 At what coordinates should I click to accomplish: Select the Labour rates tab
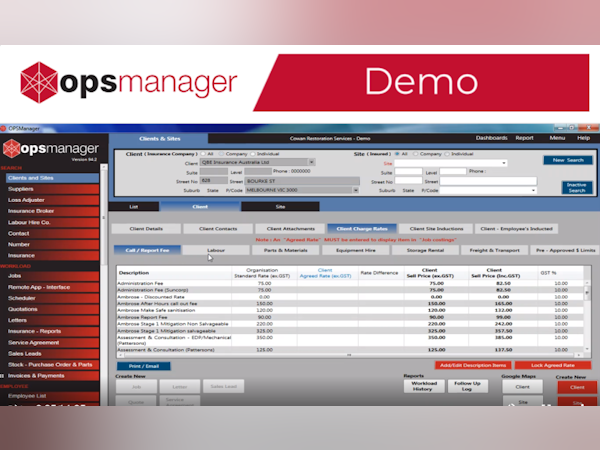pyautogui.click(x=216, y=250)
